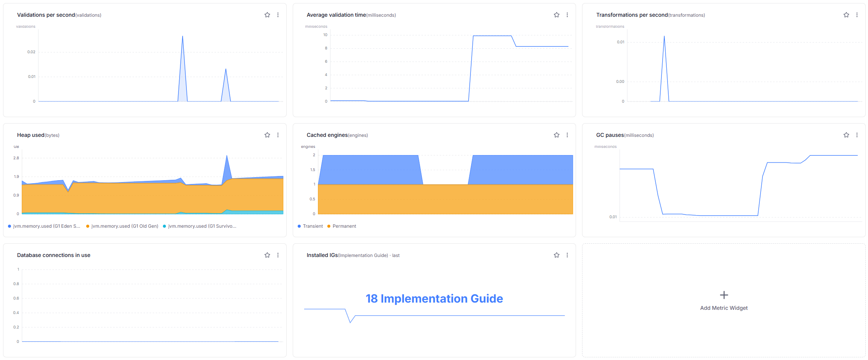Open the Validations per second options menu
The width and height of the screenshot is (868, 360).
tap(278, 15)
